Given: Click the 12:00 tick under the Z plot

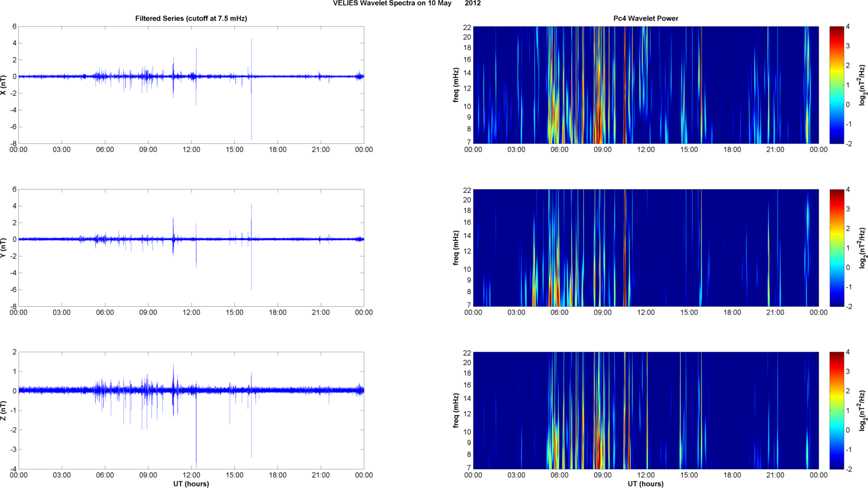Looking at the screenshot, I should tap(191, 475).
